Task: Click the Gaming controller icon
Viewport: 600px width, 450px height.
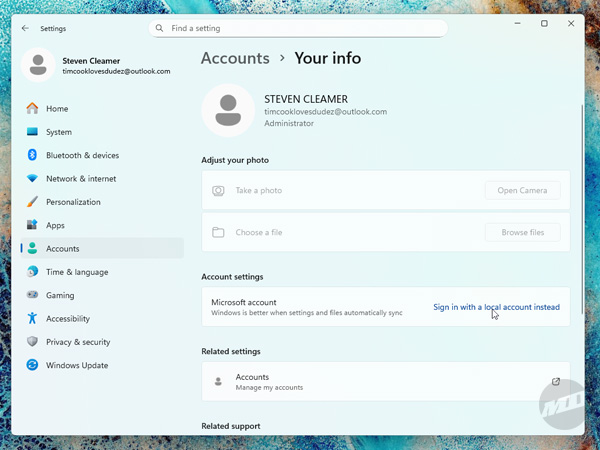Action: click(x=33, y=295)
